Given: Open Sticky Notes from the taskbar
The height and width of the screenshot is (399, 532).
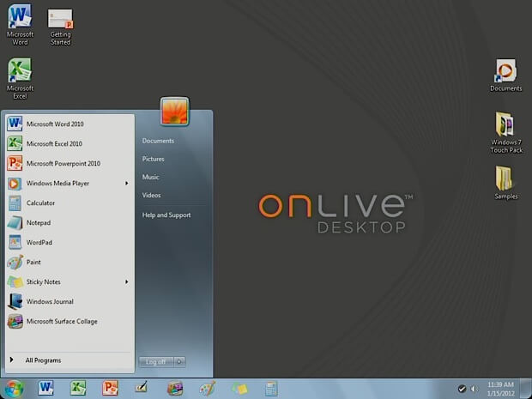Looking at the screenshot, I should 239,389.
